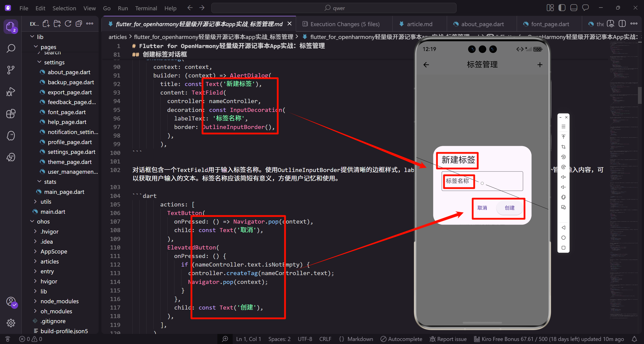This screenshot has height=344, width=644.
Task: Expand the utils folder
Action: coord(35,201)
